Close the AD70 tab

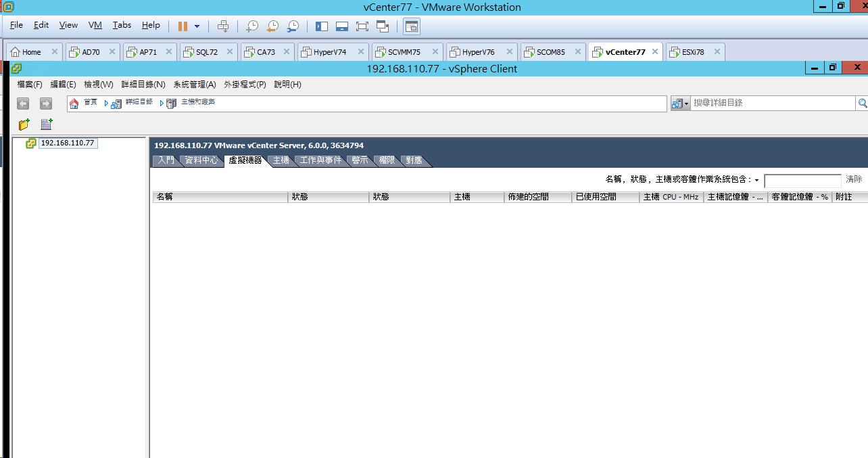pos(112,51)
